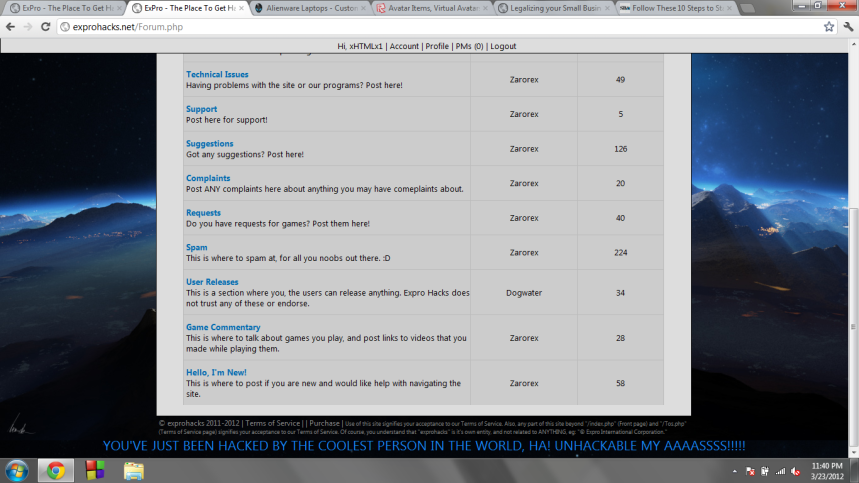
Task: Open Windows Explorer folder from the taskbar
Action: tap(133, 470)
